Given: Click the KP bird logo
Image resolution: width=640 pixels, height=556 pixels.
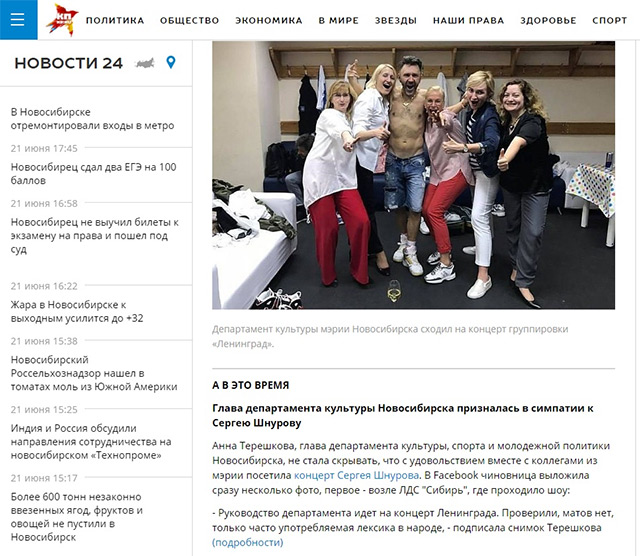Looking at the screenshot, I should coord(62,20).
